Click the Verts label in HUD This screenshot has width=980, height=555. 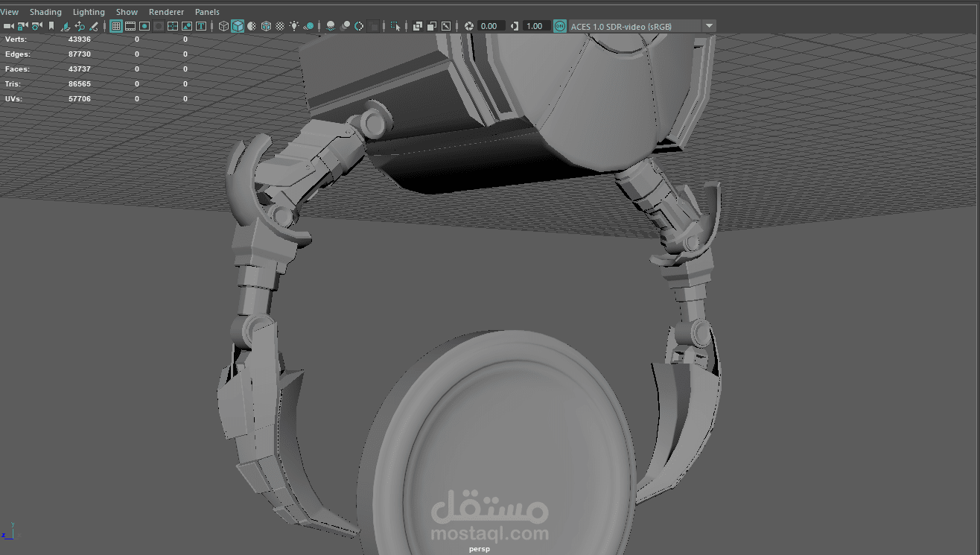[15, 39]
